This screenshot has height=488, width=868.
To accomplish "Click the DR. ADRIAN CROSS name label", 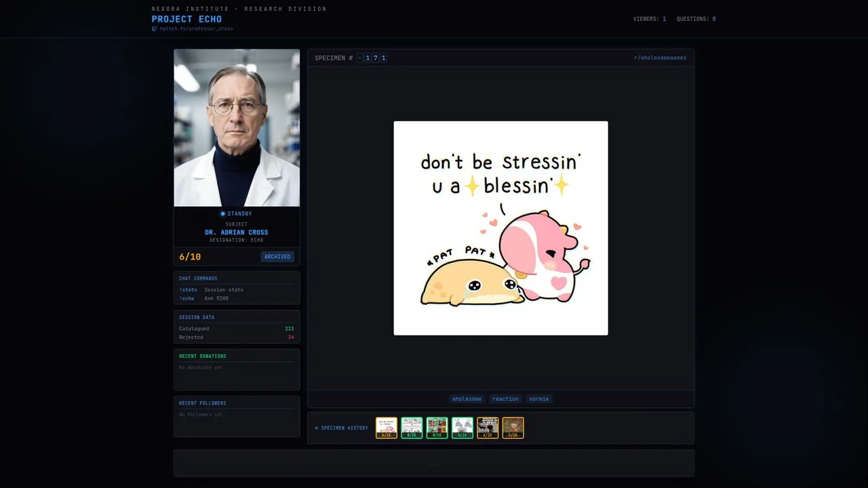I will [x=237, y=232].
